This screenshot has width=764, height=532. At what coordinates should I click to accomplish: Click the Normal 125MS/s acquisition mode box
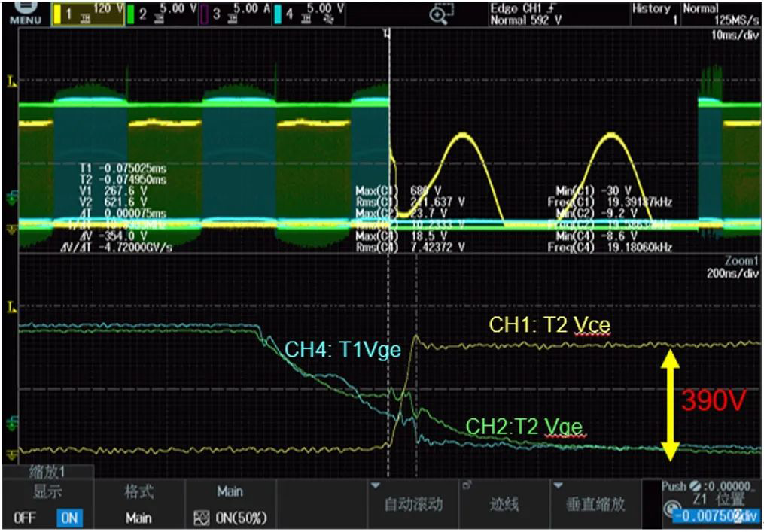click(721, 14)
